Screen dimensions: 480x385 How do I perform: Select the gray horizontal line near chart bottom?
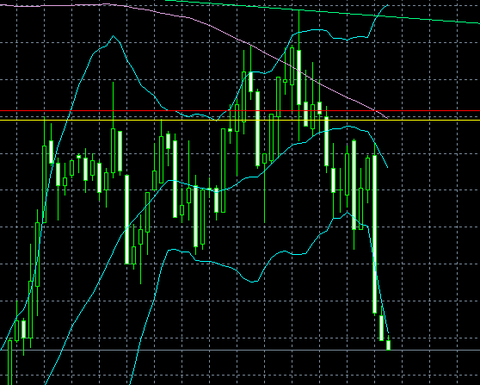240,350
